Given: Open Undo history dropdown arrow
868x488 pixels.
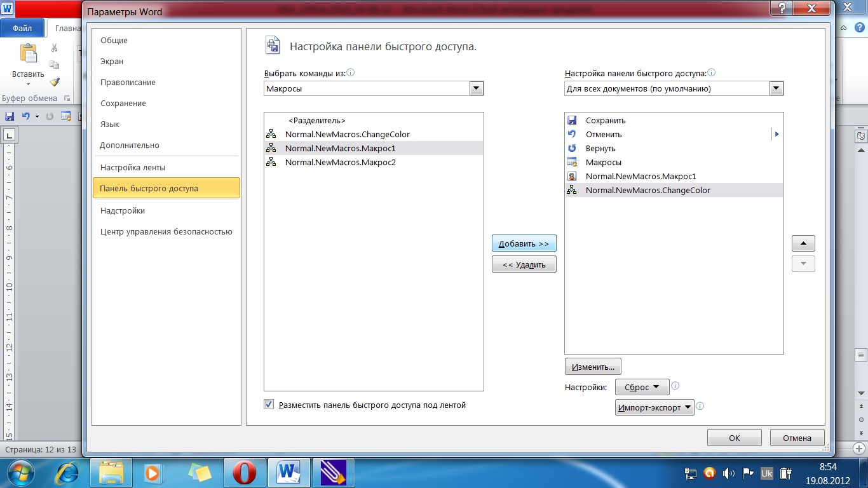Looking at the screenshot, I should 37,116.
